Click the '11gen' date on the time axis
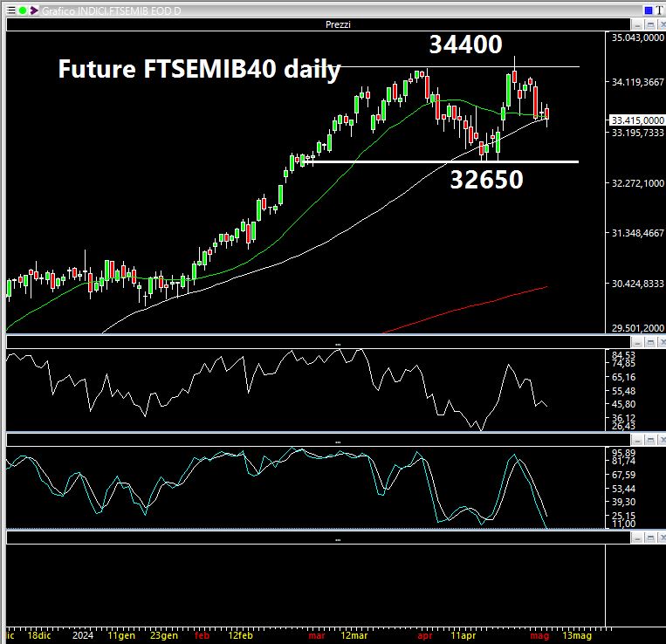This screenshot has height=644, width=666. click(x=121, y=635)
